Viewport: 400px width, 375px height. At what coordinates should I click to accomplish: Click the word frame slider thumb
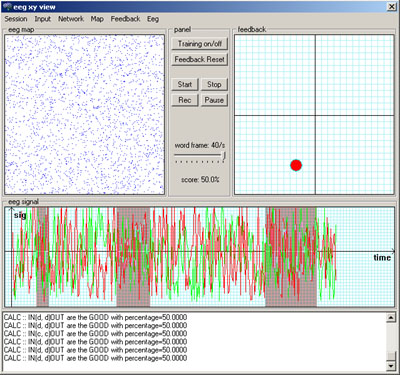click(224, 155)
